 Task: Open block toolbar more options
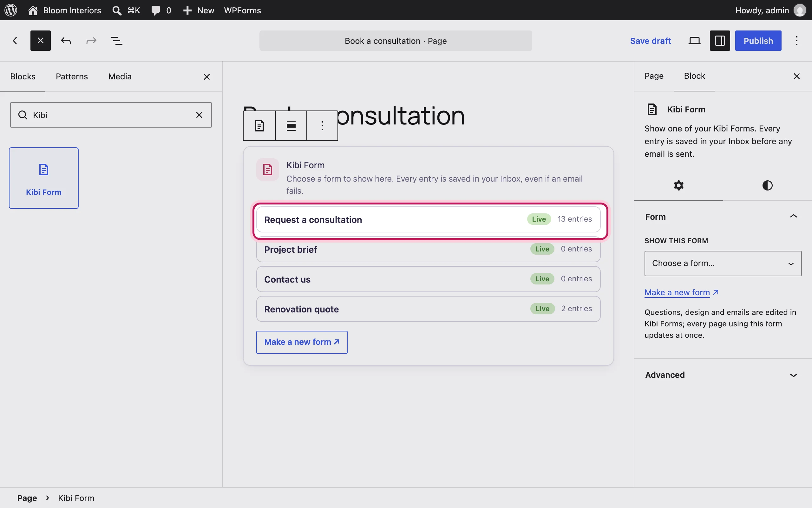click(322, 126)
